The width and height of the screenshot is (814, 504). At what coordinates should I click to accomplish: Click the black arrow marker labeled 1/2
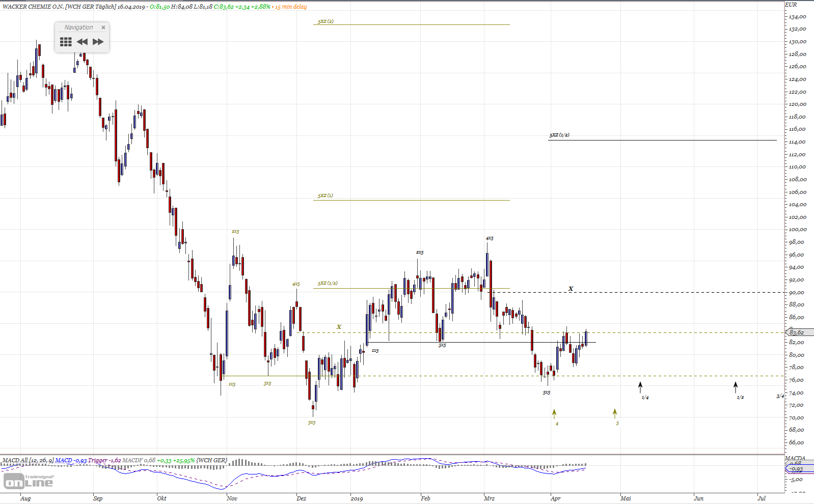(736, 387)
